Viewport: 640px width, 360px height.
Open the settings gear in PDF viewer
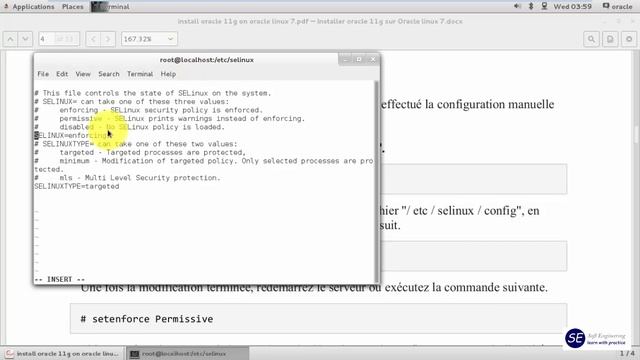[x=629, y=39]
